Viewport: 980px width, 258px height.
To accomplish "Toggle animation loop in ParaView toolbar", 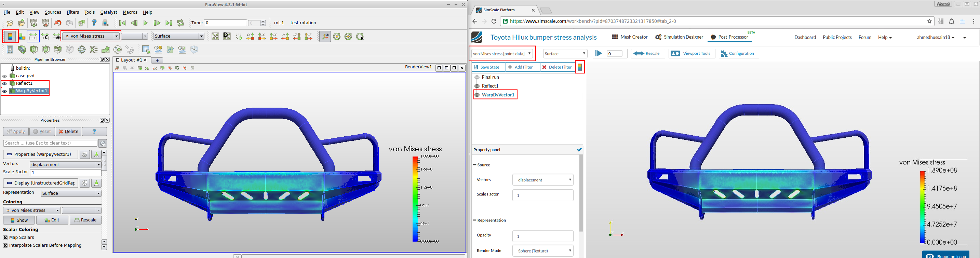I will (x=181, y=23).
